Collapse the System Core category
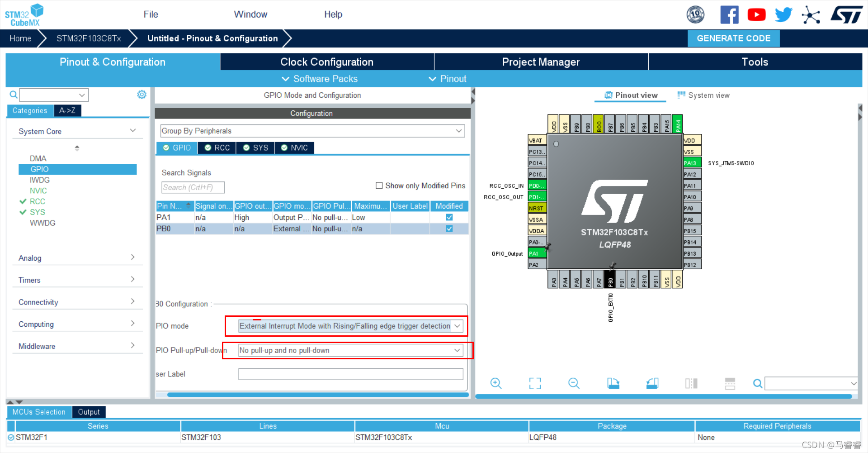This screenshot has height=453, width=868. (77, 131)
